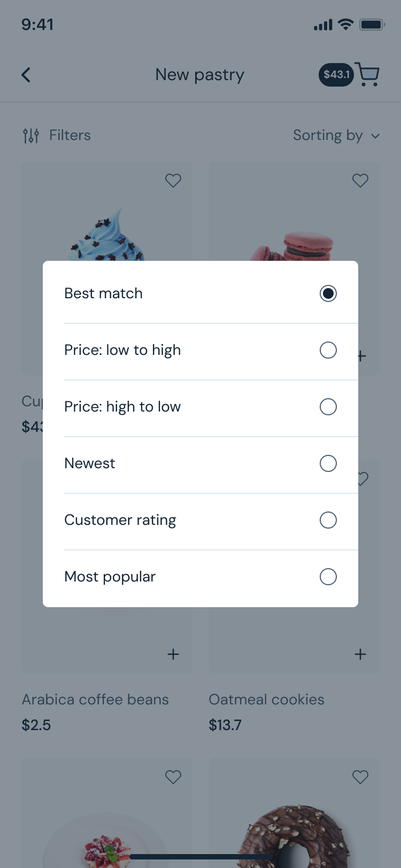Choose Price: high to low radio

click(328, 407)
